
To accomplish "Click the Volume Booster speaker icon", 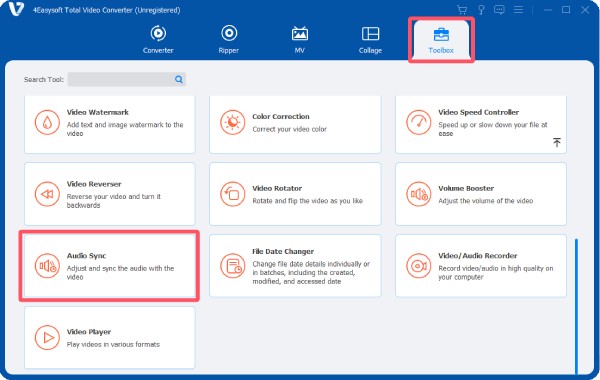I will (419, 194).
